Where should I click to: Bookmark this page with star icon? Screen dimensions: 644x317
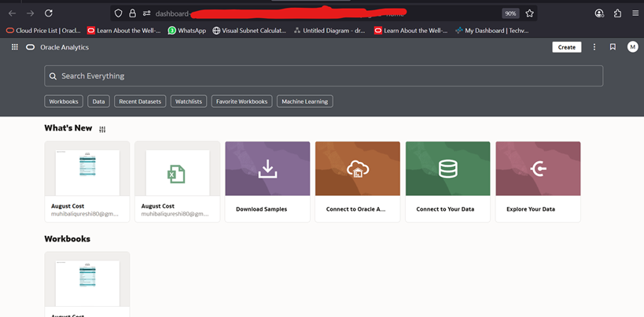click(529, 13)
